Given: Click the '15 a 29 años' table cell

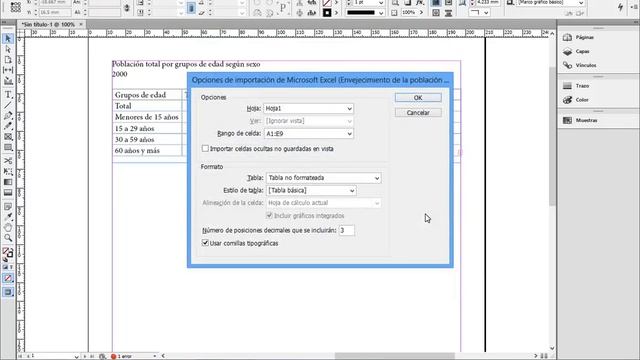Looking at the screenshot, I should (147, 128).
